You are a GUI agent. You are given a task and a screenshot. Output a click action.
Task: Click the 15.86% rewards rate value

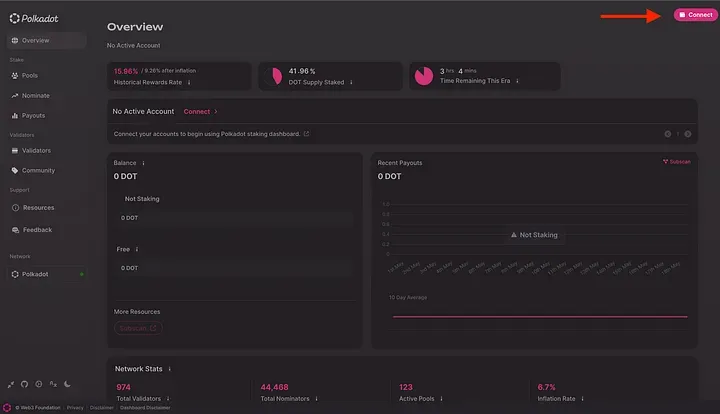126,71
